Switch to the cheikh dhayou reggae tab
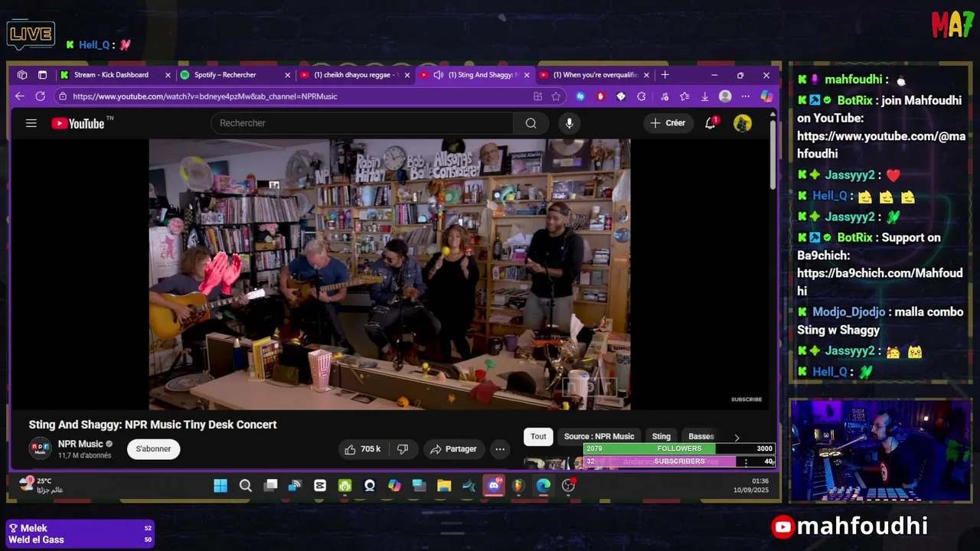The height and width of the screenshot is (551, 980). point(355,75)
